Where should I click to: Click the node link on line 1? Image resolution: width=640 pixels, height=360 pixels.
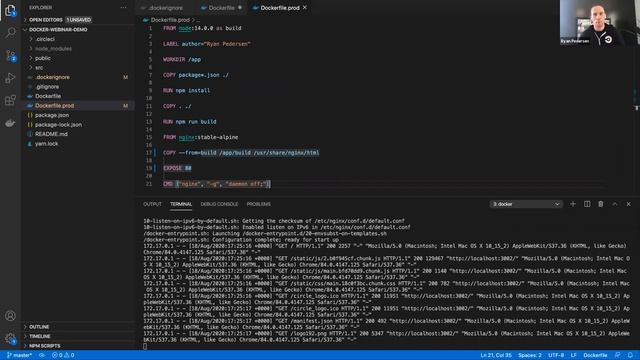pos(185,28)
